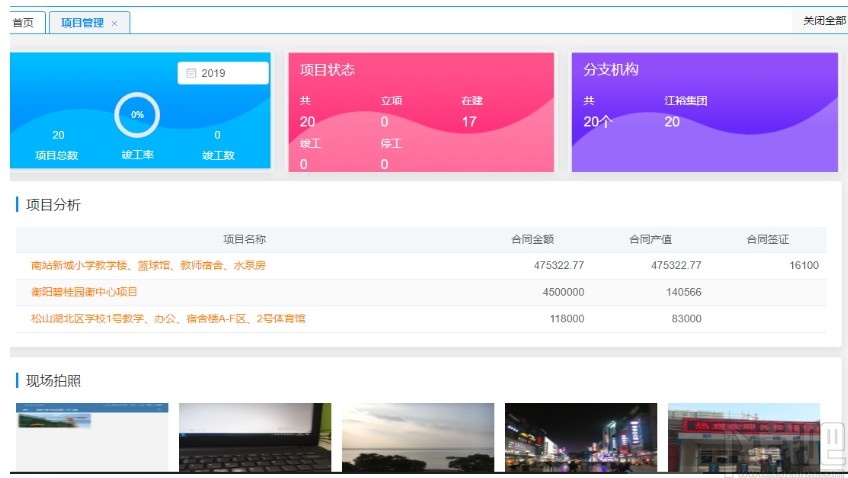
Task: Click the 停工 status label
Action: (391, 143)
